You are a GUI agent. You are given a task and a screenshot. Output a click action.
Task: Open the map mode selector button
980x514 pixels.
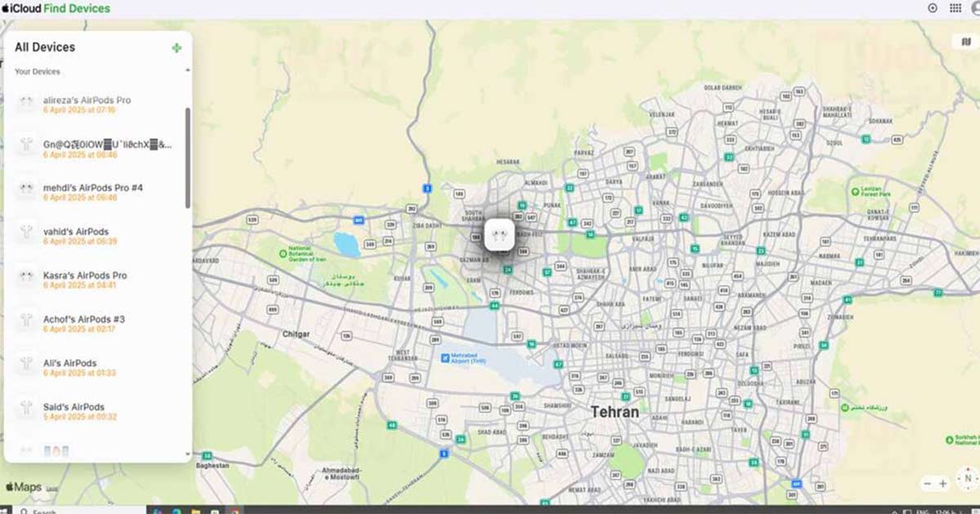point(966,42)
